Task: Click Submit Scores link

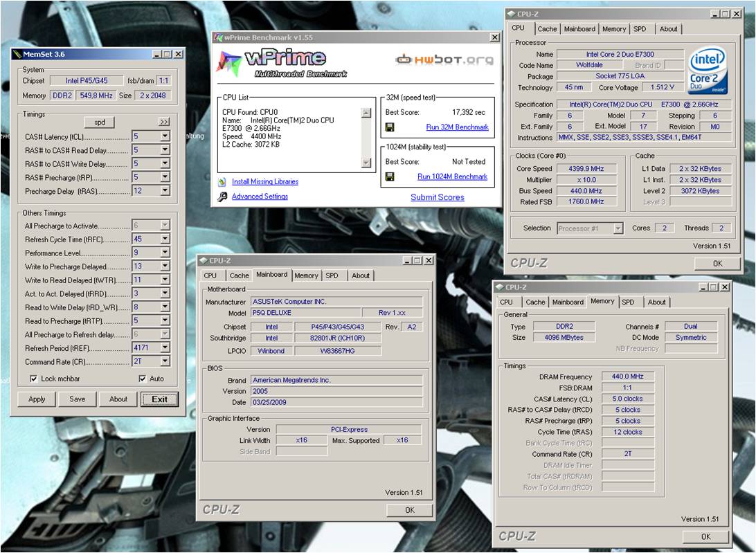Action: (438, 197)
